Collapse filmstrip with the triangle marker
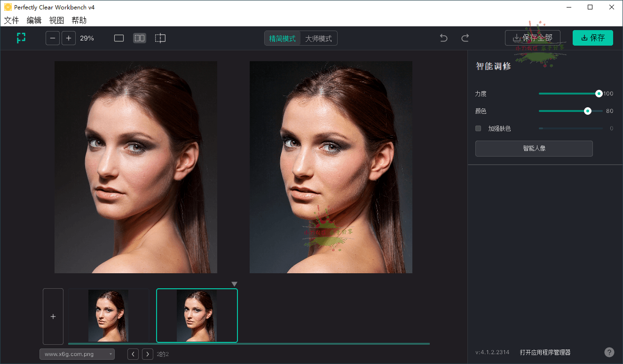The image size is (623, 364). pyautogui.click(x=235, y=284)
